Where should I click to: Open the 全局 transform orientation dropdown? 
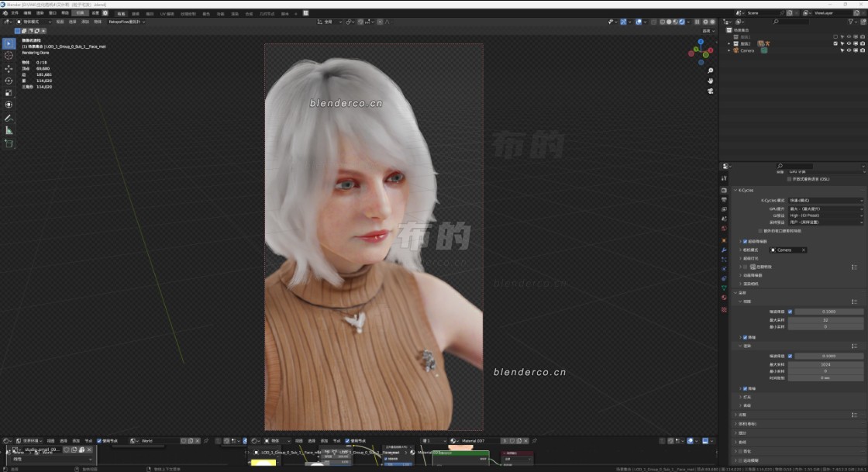click(x=329, y=22)
